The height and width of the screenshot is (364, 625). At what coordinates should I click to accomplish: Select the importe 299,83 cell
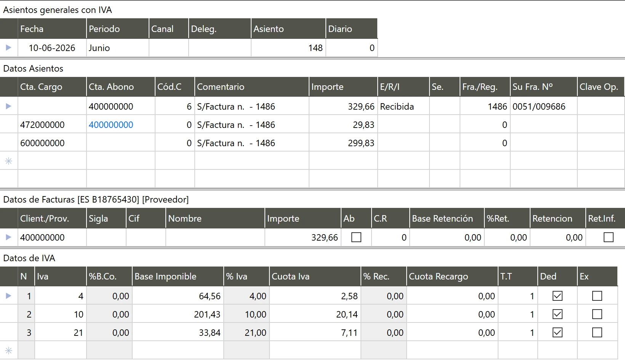coord(343,143)
